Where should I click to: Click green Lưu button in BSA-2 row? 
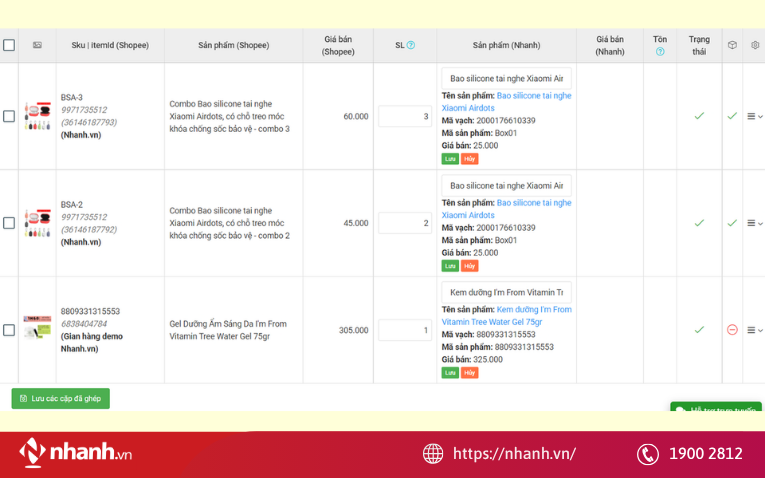[450, 266]
